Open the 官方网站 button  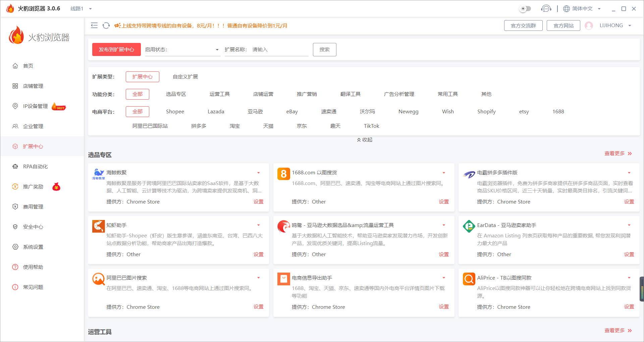[x=563, y=25]
